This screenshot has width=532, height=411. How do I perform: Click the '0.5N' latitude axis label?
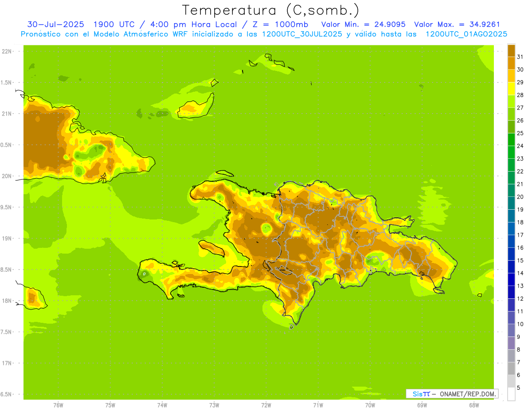(x=6, y=145)
